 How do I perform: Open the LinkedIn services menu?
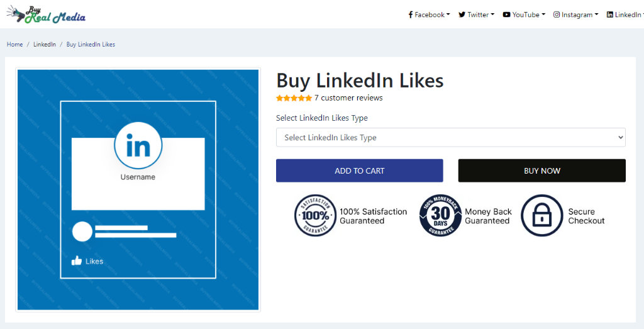pos(625,15)
